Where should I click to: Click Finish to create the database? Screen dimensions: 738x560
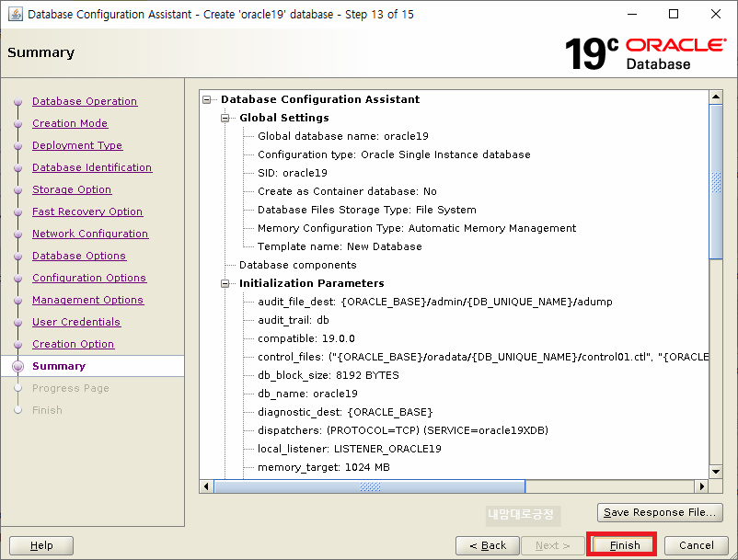[624, 545]
